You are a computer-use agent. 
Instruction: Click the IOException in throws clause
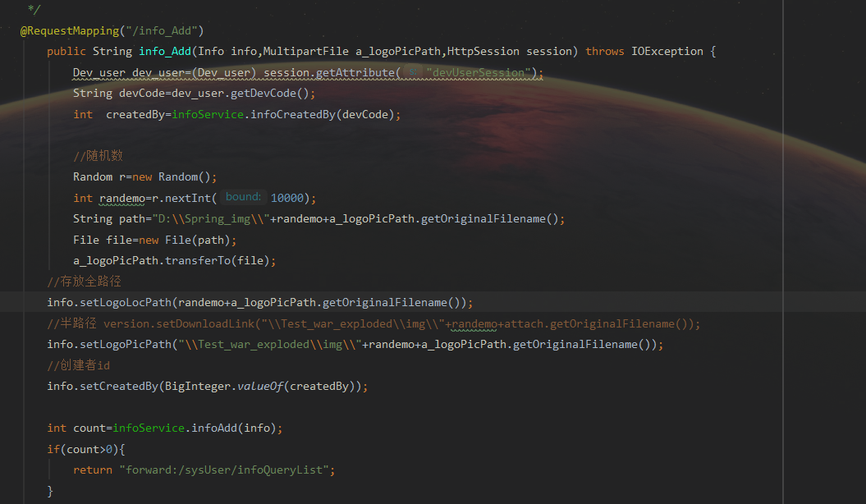[667, 52]
